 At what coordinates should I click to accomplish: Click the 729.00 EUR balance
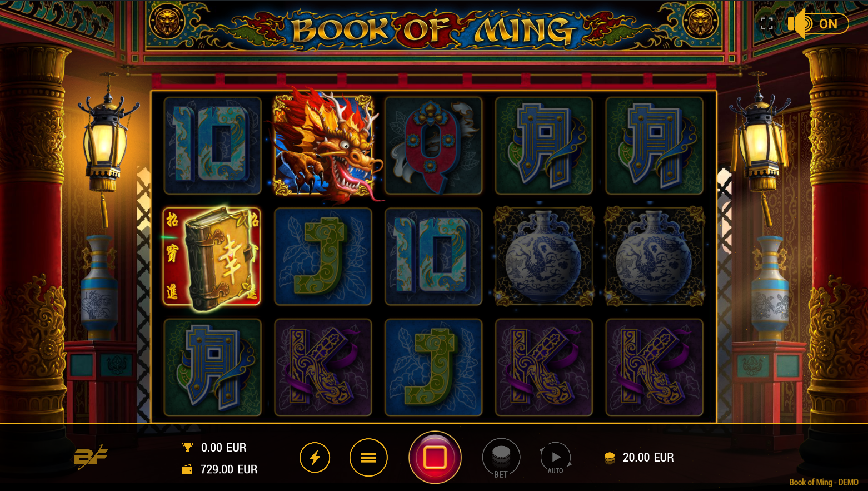(229, 469)
